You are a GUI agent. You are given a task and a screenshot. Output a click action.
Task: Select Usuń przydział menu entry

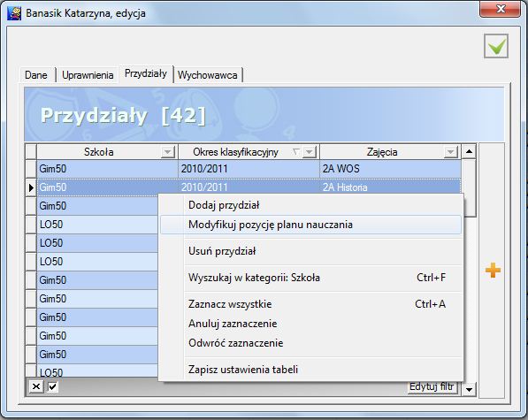pyautogui.click(x=310, y=251)
